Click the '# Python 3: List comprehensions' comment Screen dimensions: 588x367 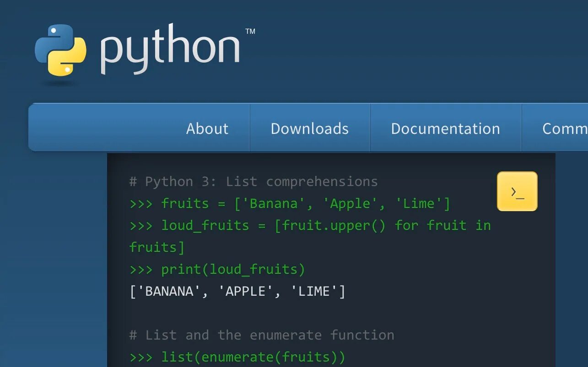pos(254,181)
